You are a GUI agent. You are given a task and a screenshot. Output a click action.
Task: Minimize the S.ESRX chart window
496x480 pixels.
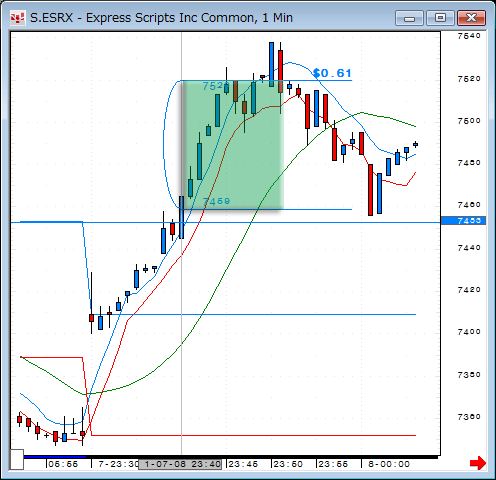(x=409, y=18)
